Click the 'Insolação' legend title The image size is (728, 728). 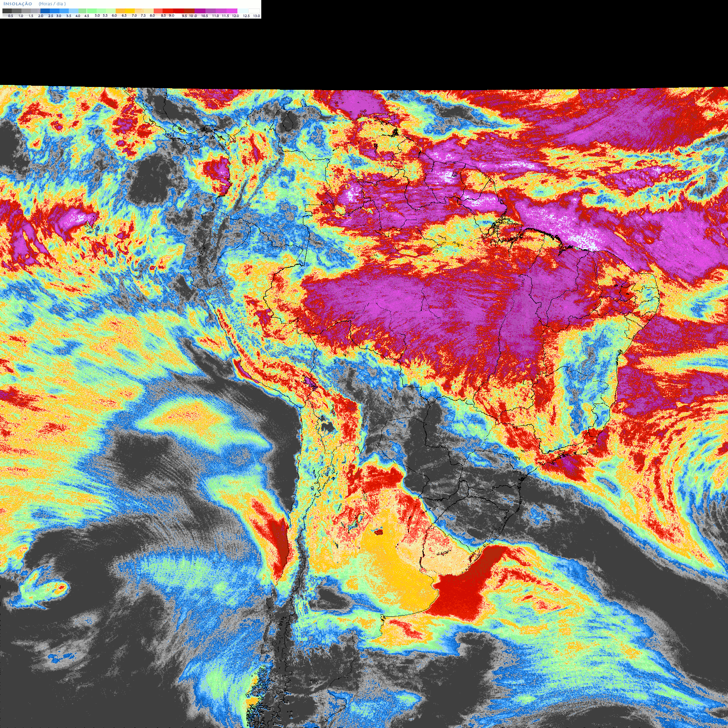(x=18, y=4)
